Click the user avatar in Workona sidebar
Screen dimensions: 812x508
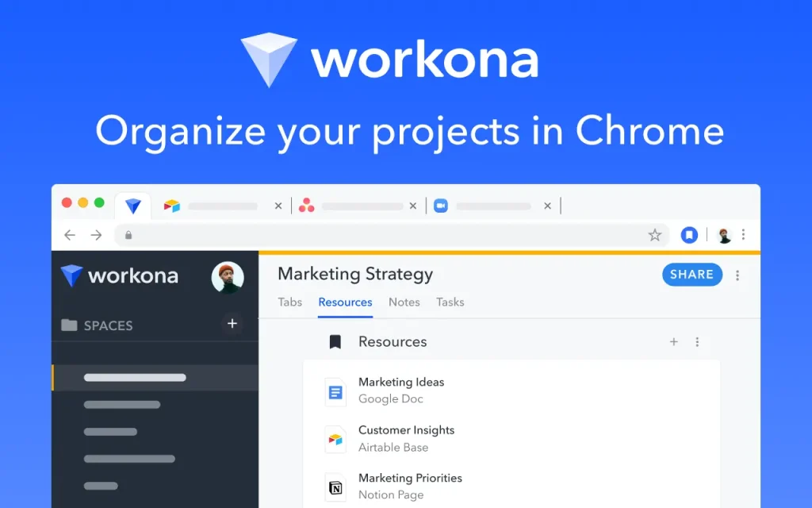[228, 277]
